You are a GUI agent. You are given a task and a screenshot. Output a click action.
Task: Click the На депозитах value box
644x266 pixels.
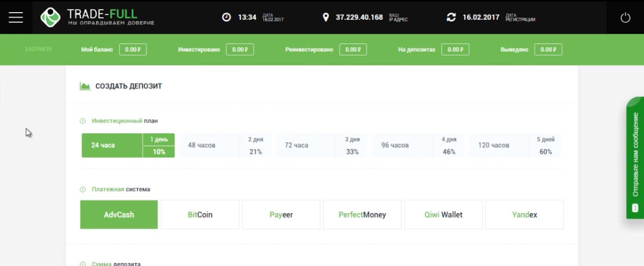pos(455,50)
